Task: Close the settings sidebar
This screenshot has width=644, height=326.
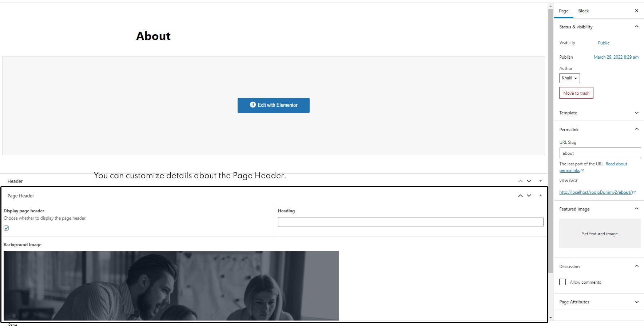Action: pyautogui.click(x=636, y=11)
